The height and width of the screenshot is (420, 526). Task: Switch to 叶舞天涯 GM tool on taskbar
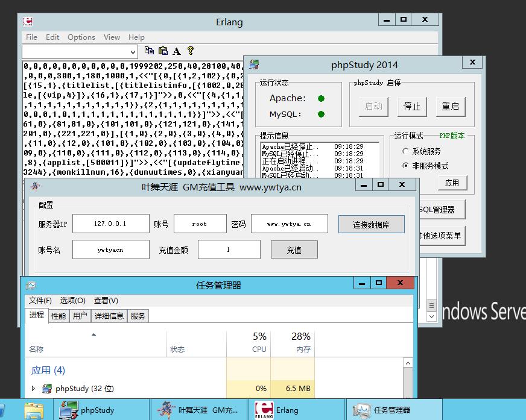click(x=199, y=410)
